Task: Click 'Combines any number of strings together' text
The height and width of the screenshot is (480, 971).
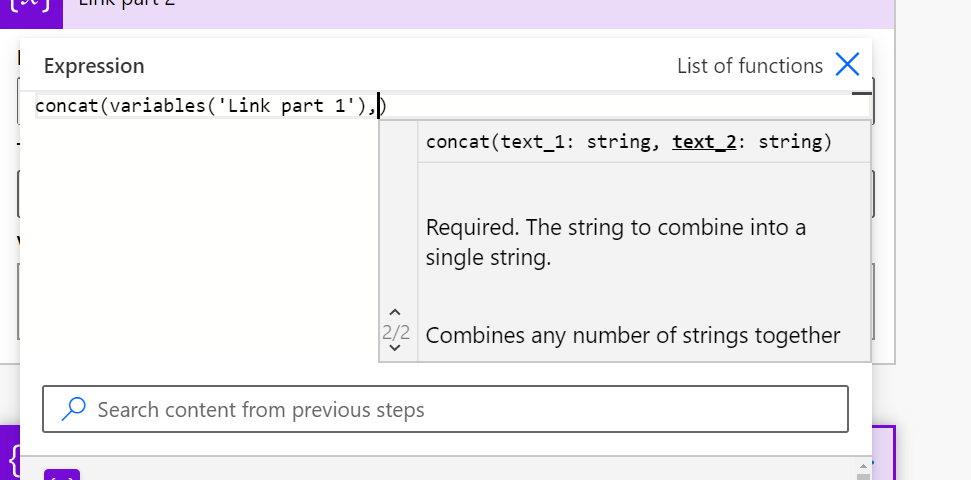Action: pos(633,335)
